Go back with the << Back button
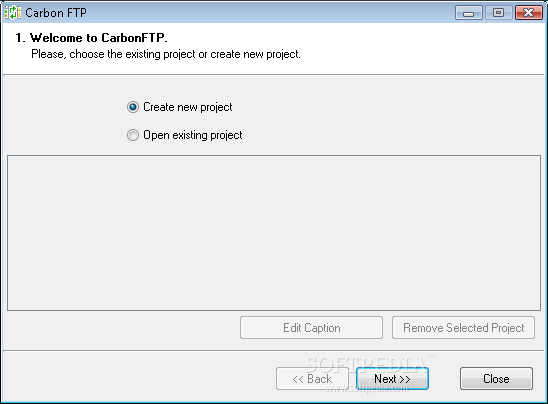The width and height of the screenshot is (548, 404). 312,378
